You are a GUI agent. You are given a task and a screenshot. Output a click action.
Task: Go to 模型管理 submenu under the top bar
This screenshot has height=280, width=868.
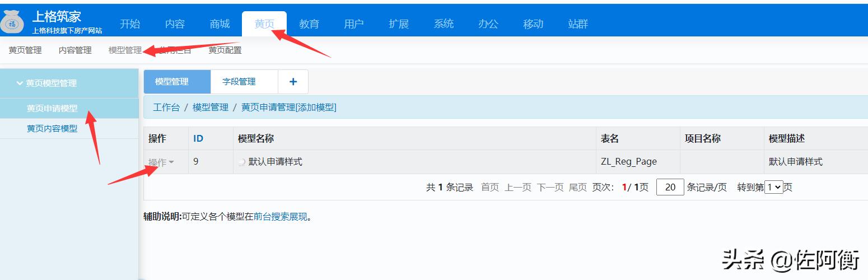[x=125, y=50]
